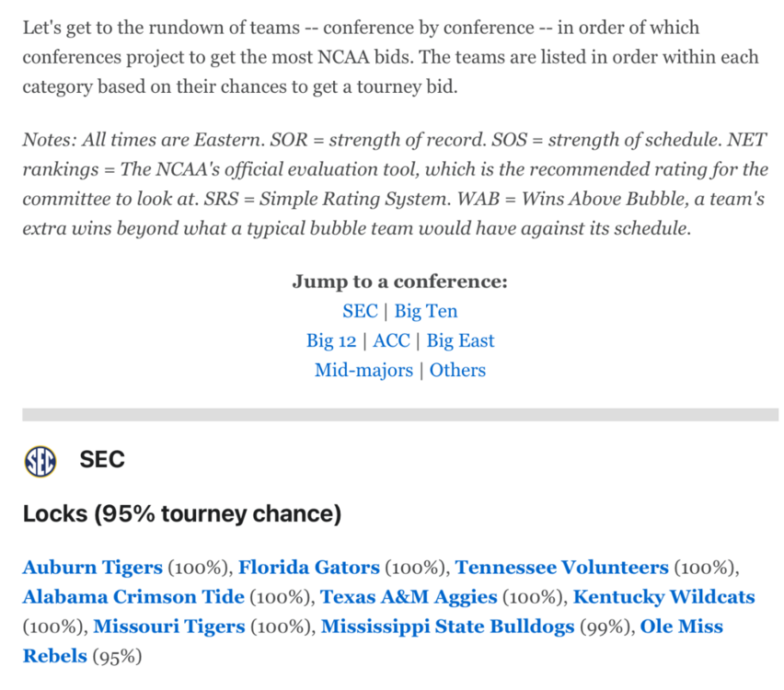Jump to the Mid-majors section
This screenshot has height=690, width=784.
(363, 370)
